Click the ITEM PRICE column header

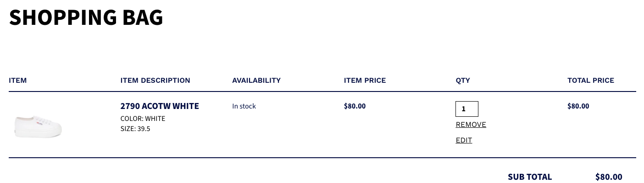(x=365, y=80)
